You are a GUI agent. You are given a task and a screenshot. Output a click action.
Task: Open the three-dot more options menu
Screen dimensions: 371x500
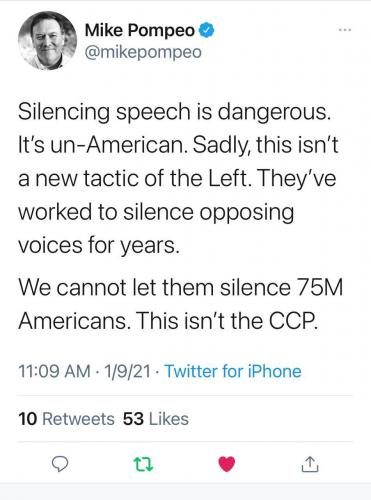pos(345,30)
